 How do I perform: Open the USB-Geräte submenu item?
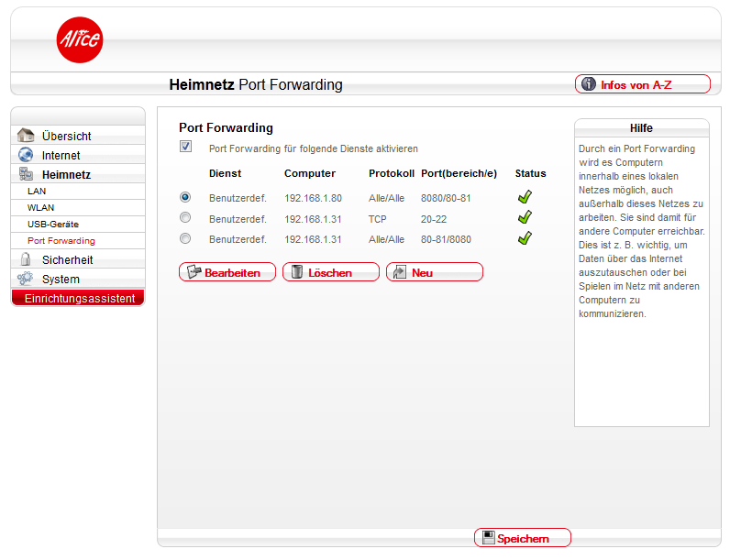coord(52,225)
